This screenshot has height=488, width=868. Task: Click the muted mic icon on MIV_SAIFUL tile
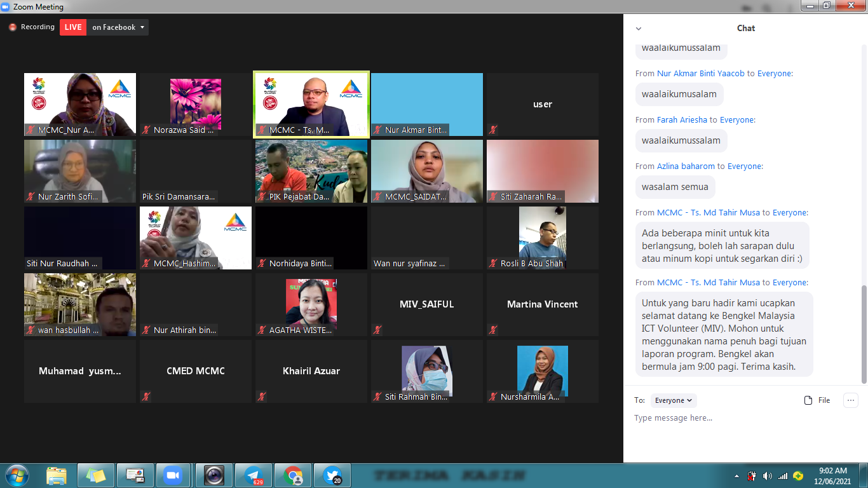(x=377, y=330)
